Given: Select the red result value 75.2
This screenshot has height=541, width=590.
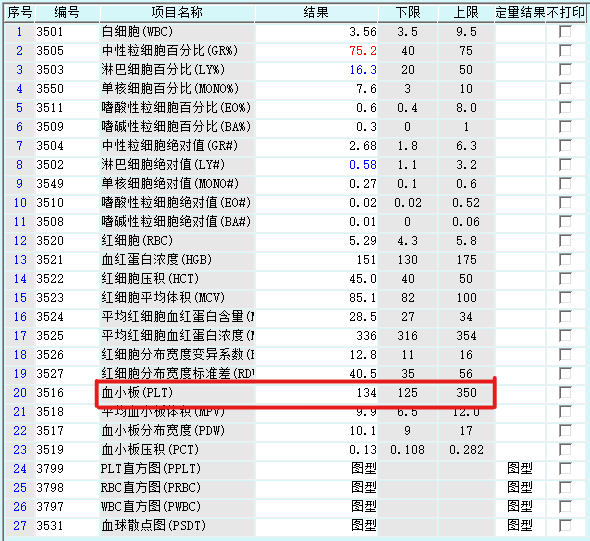Looking at the screenshot, I should pyautogui.click(x=363, y=51).
